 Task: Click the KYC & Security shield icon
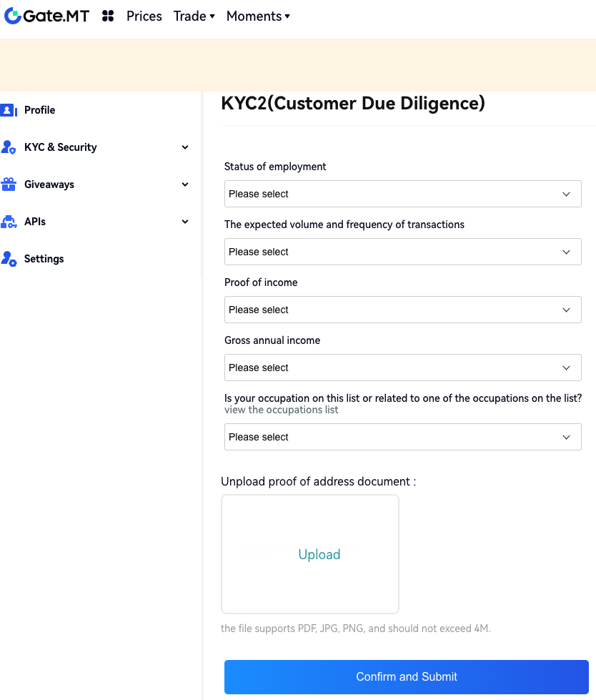click(9, 147)
